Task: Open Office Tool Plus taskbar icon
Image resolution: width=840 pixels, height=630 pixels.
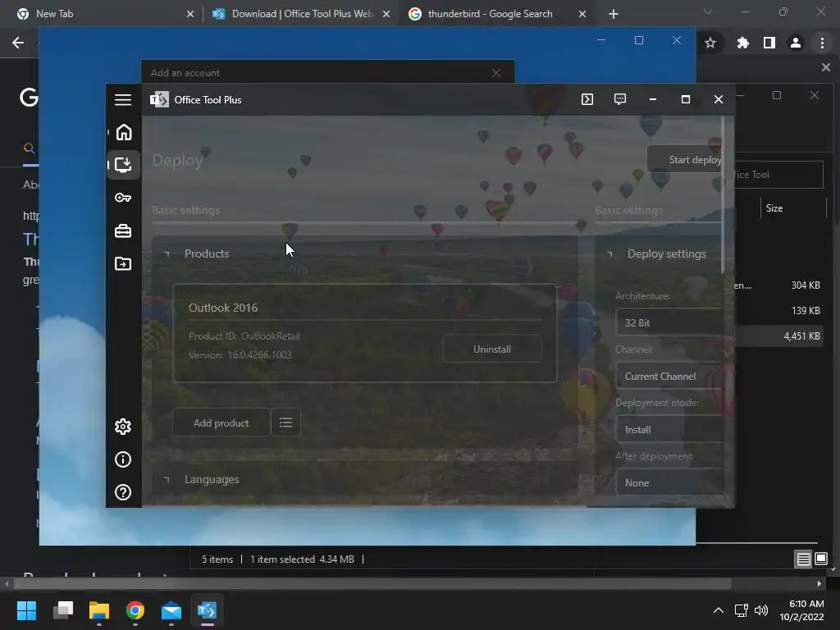Action: (208, 610)
